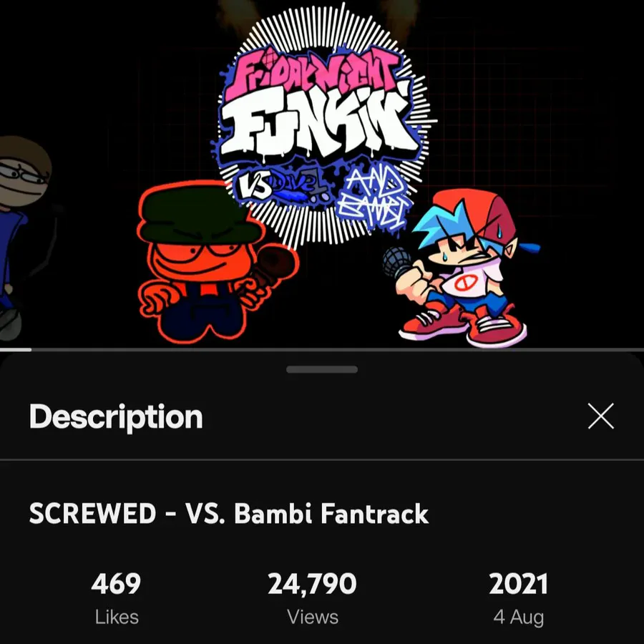
Task: Tap the And Bambi graffiti text
Action: pos(373,199)
